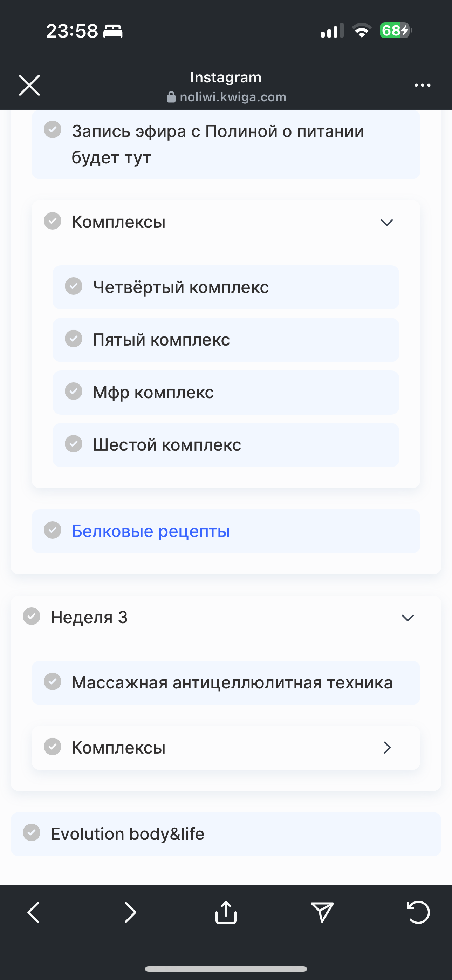Open the three-dot options menu
Image resolution: width=452 pixels, height=980 pixels.
click(x=422, y=85)
